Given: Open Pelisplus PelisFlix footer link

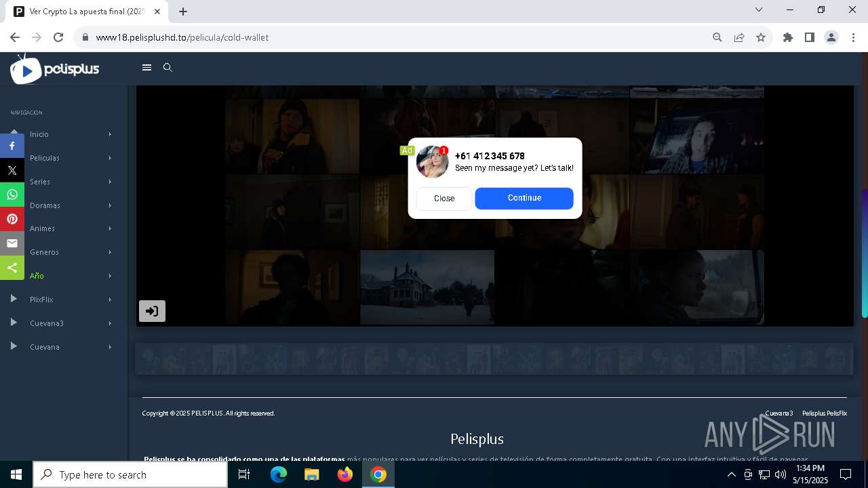Looking at the screenshot, I should (x=825, y=413).
